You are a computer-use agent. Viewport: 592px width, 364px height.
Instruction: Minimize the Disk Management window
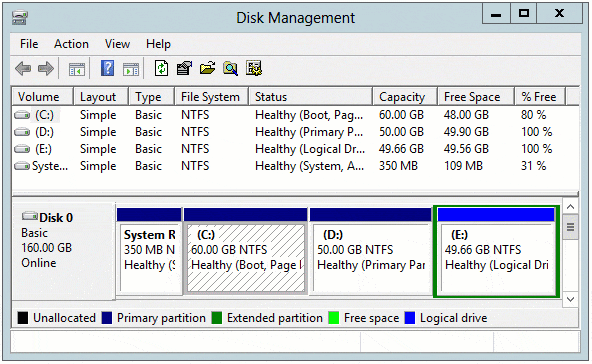coord(496,14)
